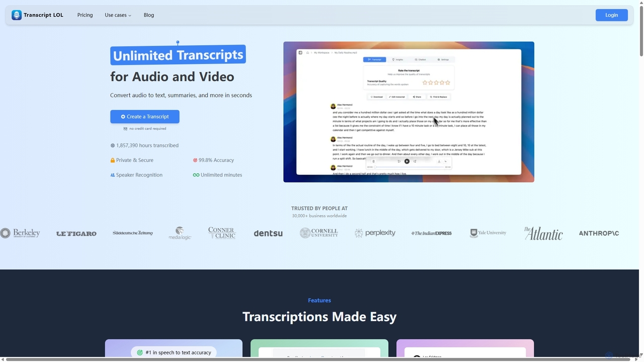
Task: Click 'Transcriptions Made Easy' heading
Action: click(x=319, y=317)
